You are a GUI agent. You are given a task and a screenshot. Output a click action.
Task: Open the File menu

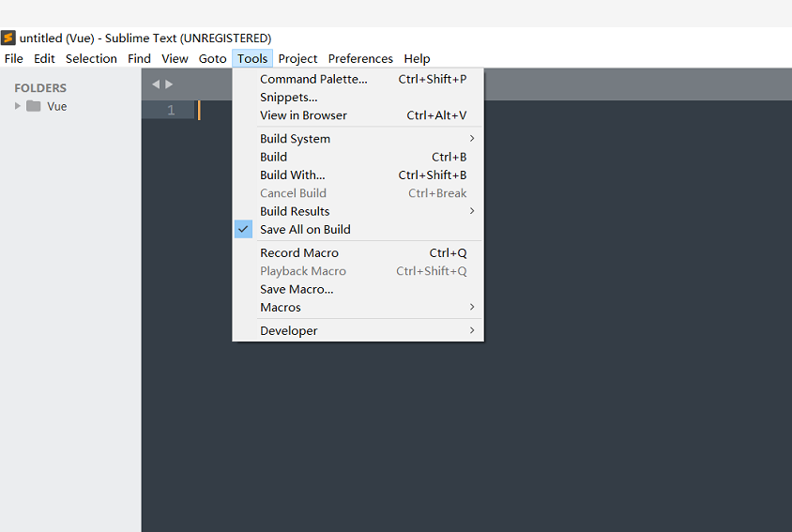[14, 58]
